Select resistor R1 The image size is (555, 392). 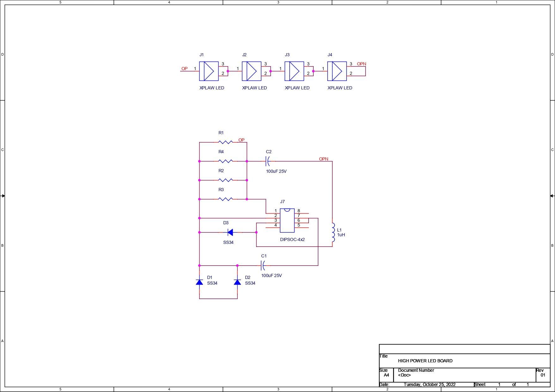(225, 142)
